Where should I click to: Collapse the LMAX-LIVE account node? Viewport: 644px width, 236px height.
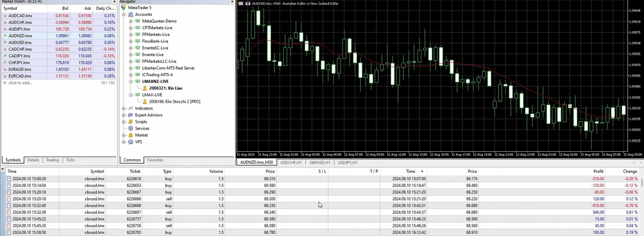click(x=131, y=95)
